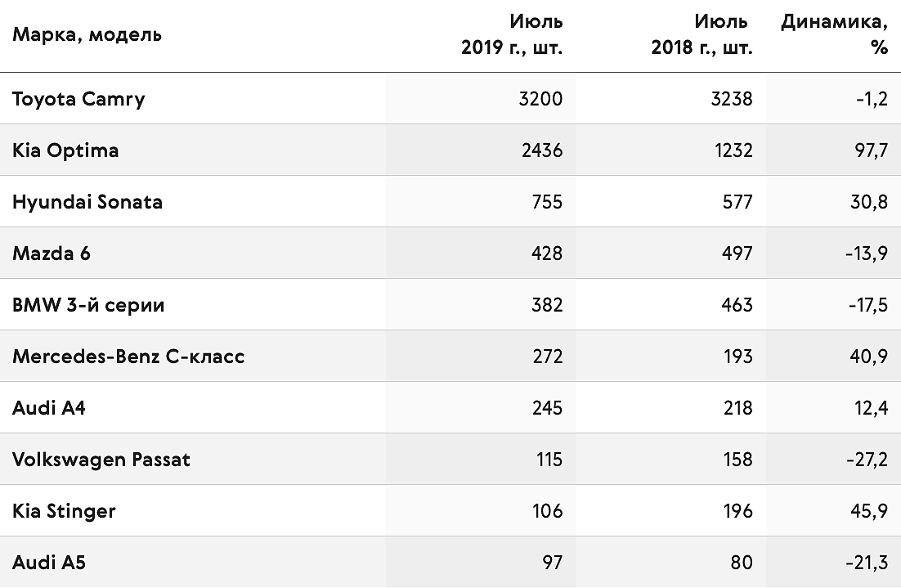Click the Toyota Camry row label
This screenshot has width=901, height=588.
point(78,99)
